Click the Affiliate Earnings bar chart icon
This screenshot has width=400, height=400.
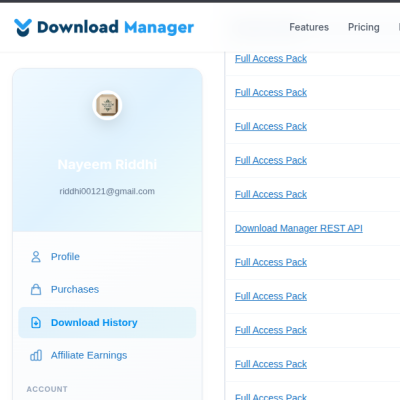tap(36, 355)
